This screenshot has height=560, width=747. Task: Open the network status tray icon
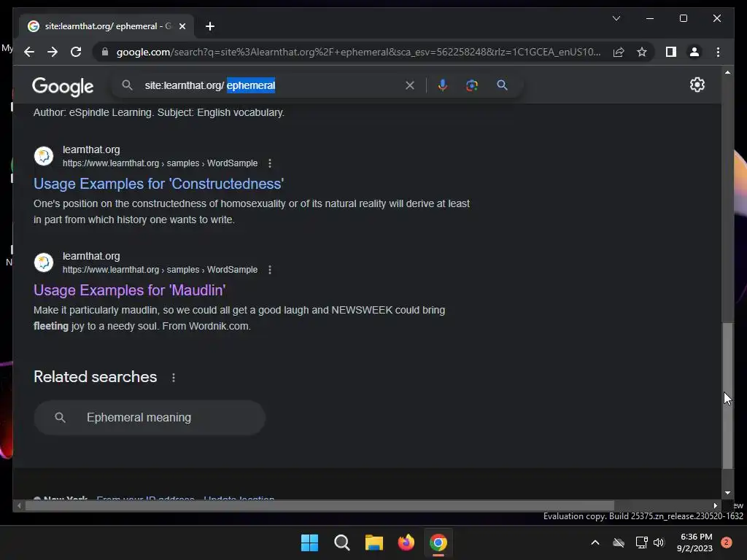[641, 542]
